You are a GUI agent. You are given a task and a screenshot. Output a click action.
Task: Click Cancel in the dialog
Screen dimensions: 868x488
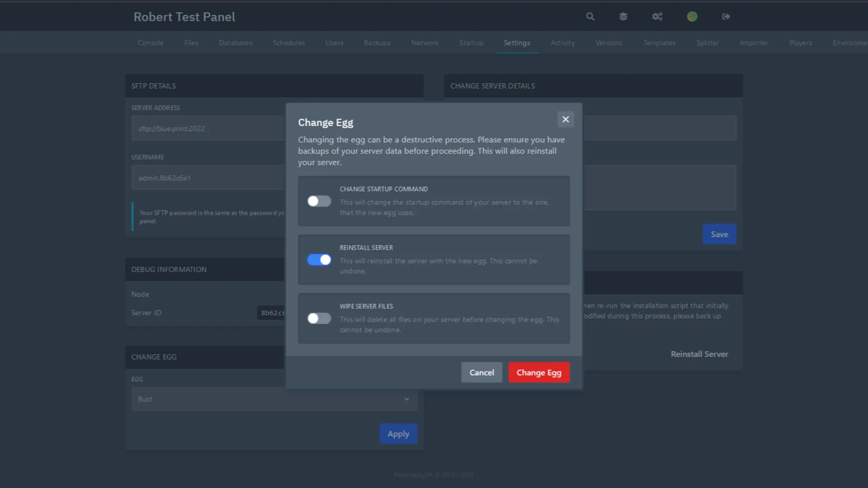tap(481, 372)
